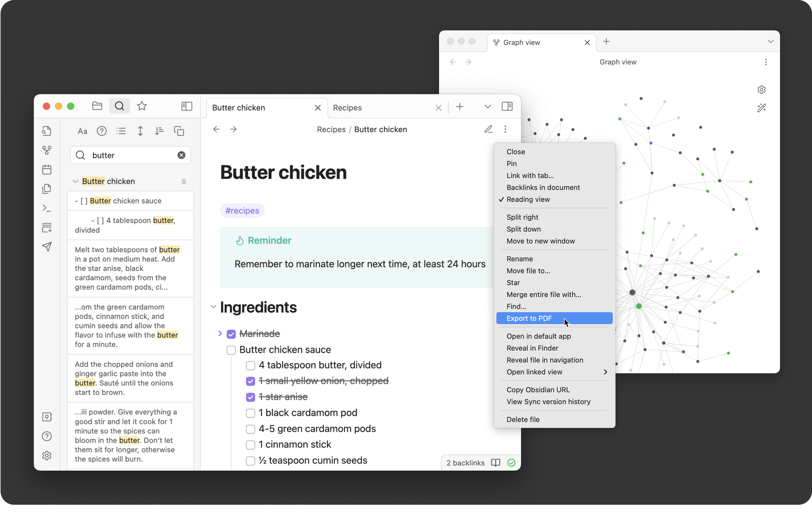Check the '1 black cardamom pod' checkbox

tap(251, 413)
